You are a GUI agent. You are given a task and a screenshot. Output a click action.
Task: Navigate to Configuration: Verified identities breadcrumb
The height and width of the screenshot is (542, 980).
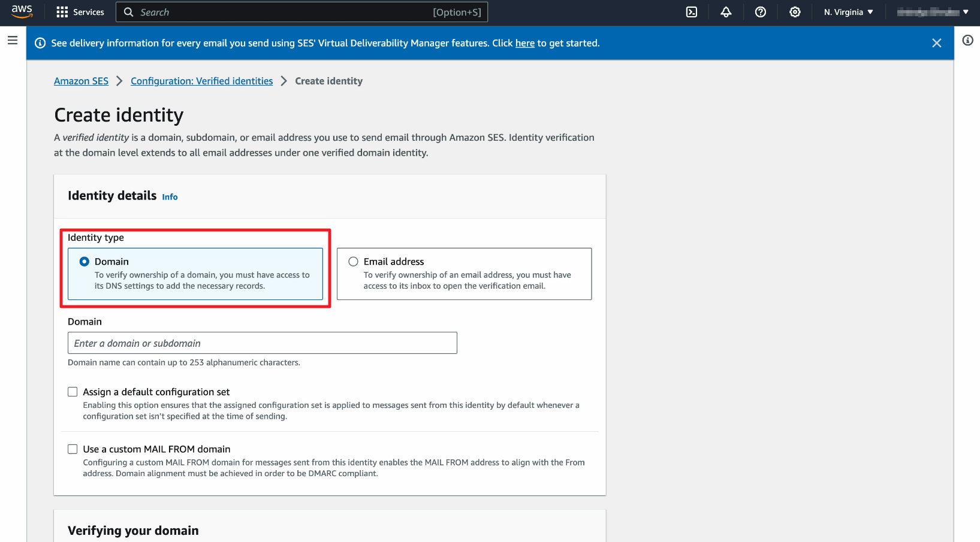(201, 81)
